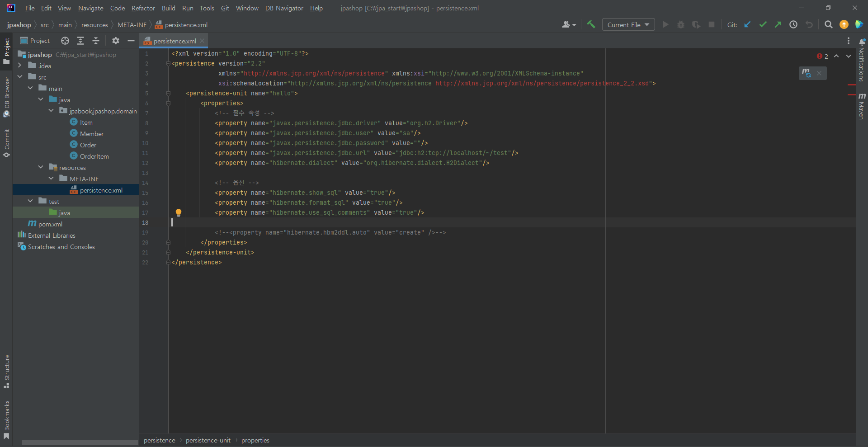Go to next highlighted error arrow
Viewport: 868px width, 447px height.
(x=849, y=56)
